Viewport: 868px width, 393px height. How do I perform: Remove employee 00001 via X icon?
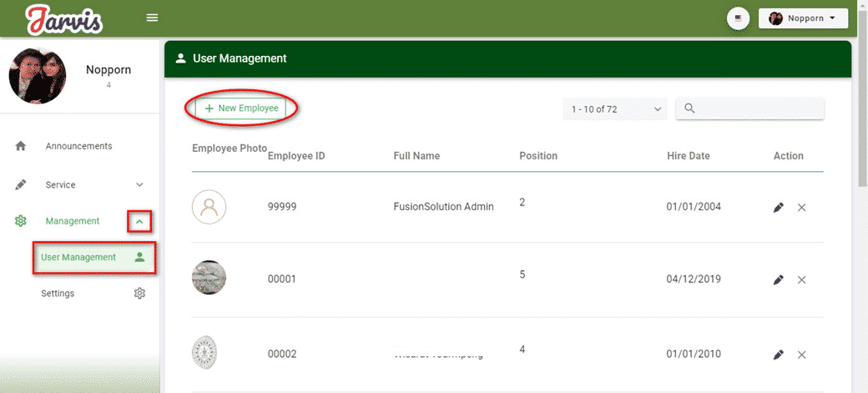801,280
